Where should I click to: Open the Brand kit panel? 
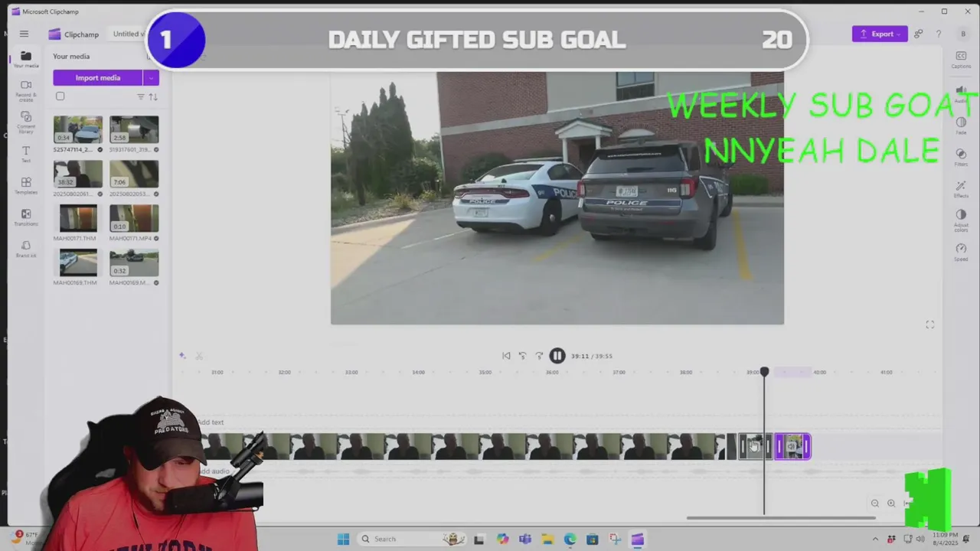click(25, 249)
